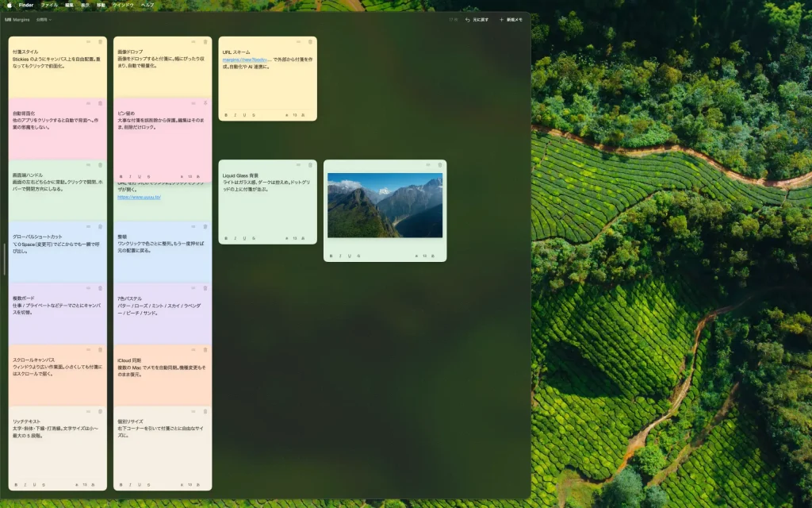
Task: Toggle italic in the URL スキーム note toolbar
Action: click(x=235, y=115)
